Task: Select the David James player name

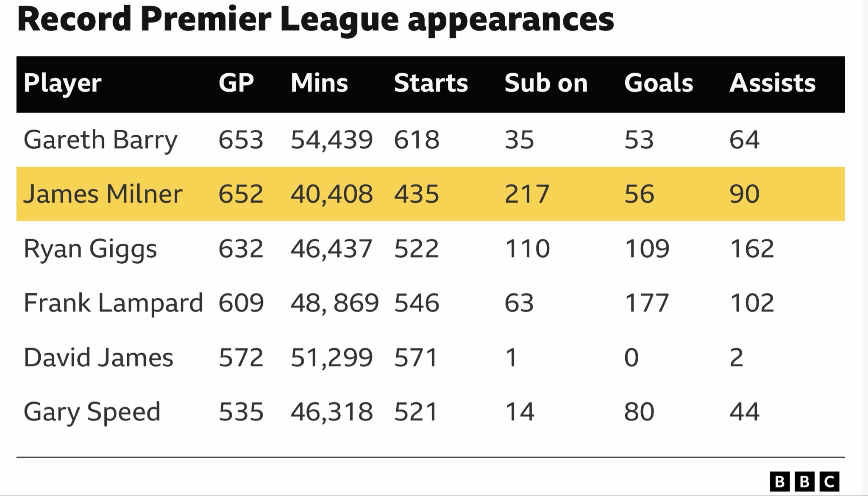Action: point(98,357)
